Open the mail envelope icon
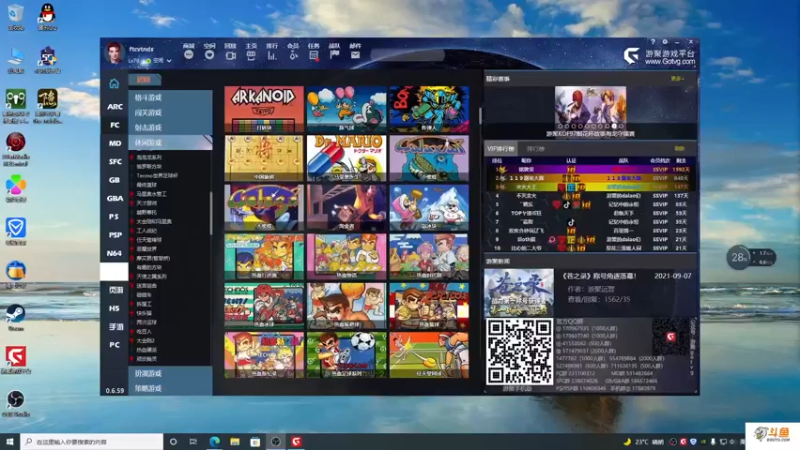 click(x=356, y=55)
